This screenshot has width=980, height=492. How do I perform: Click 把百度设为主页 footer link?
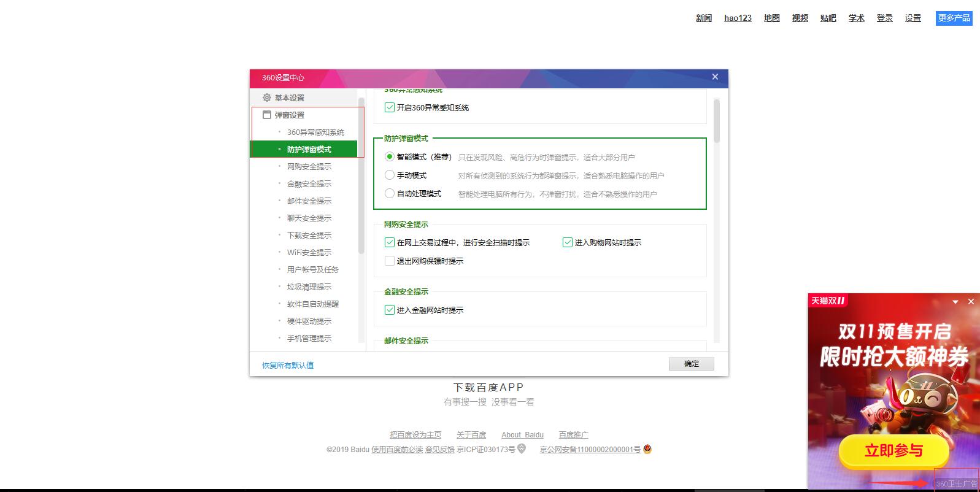(415, 434)
